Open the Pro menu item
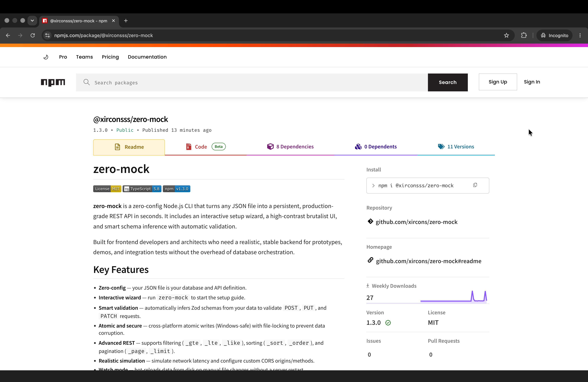The height and width of the screenshot is (382, 588). tap(63, 57)
